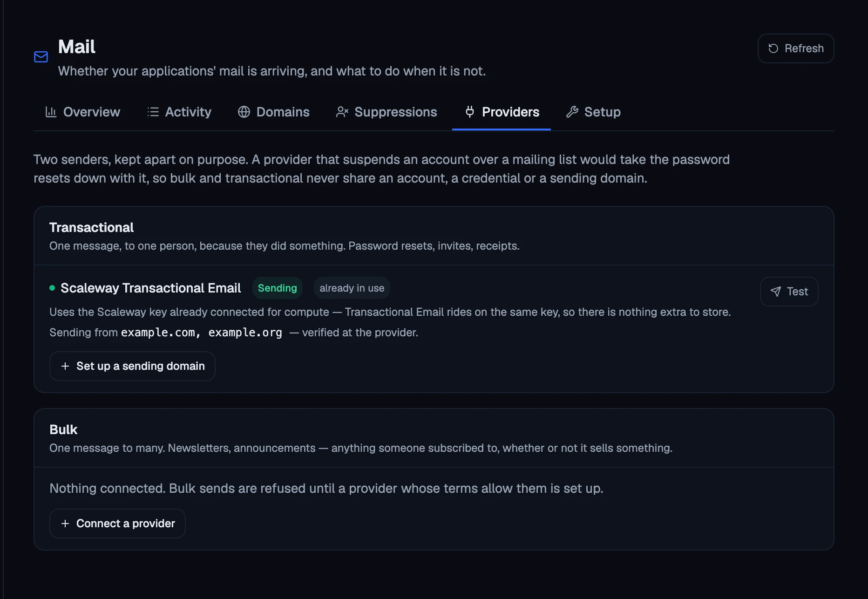The width and height of the screenshot is (868, 599).
Task: Click the wrench icon beside Setup
Action: click(x=572, y=112)
